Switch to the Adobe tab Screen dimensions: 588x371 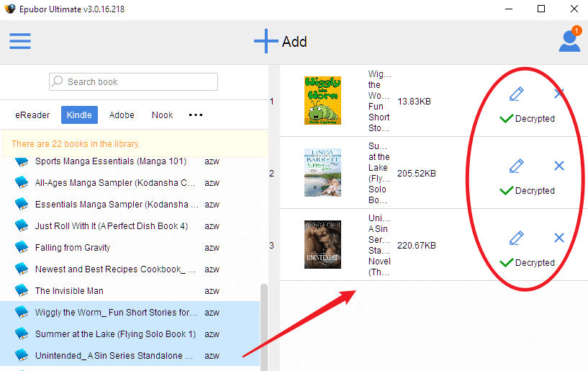tap(122, 115)
